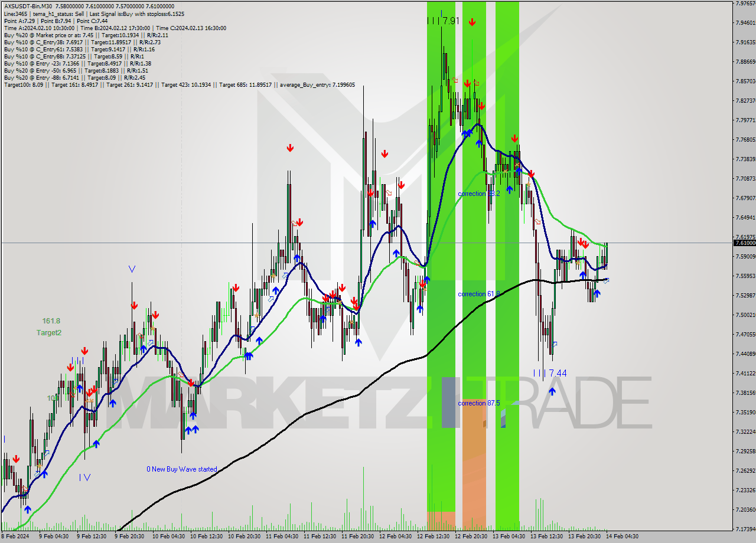Click the 'correction 38.2' label
The height and width of the screenshot is (543, 756).
point(479,194)
